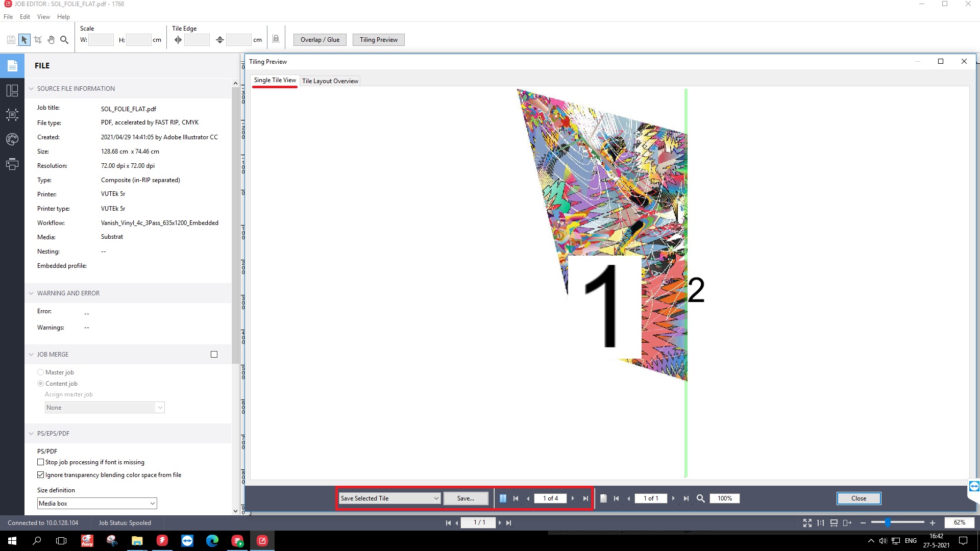Open the File menu
Image resolution: width=980 pixels, height=551 pixels.
tap(8, 17)
